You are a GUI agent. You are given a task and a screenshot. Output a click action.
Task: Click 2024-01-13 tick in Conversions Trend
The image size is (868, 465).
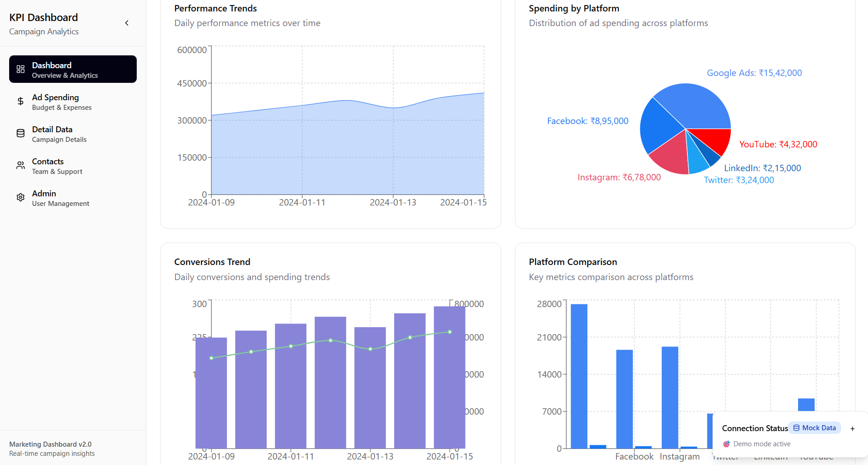pyautogui.click(x=370, y=456)
